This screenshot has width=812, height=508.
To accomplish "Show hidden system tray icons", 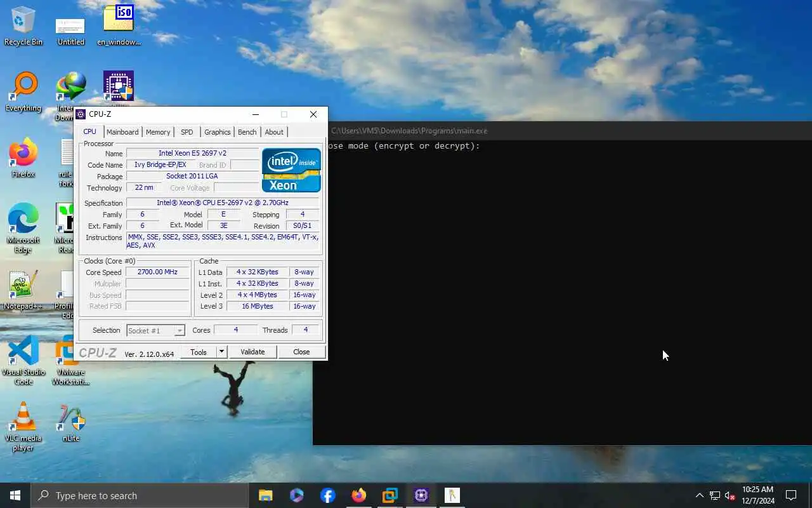I will coord(700,495).
